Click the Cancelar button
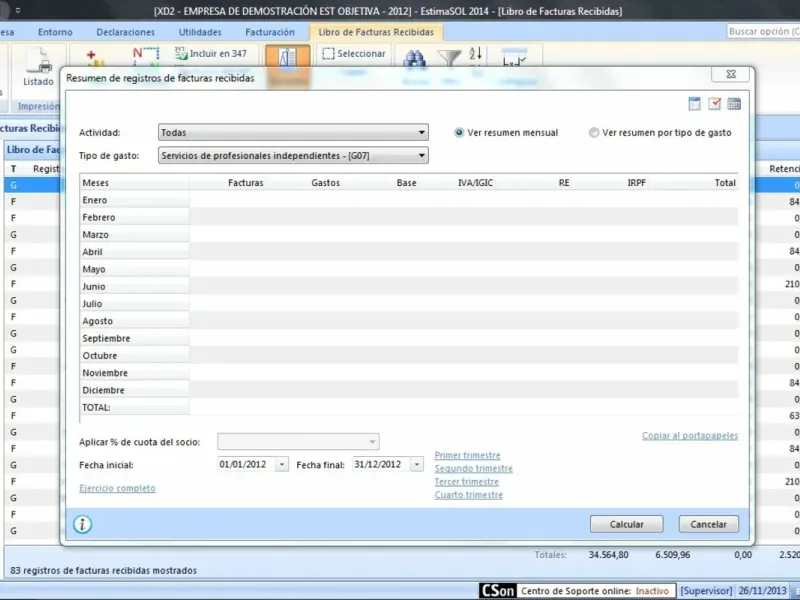The image size is (800, 600). [x=709, y=524]
